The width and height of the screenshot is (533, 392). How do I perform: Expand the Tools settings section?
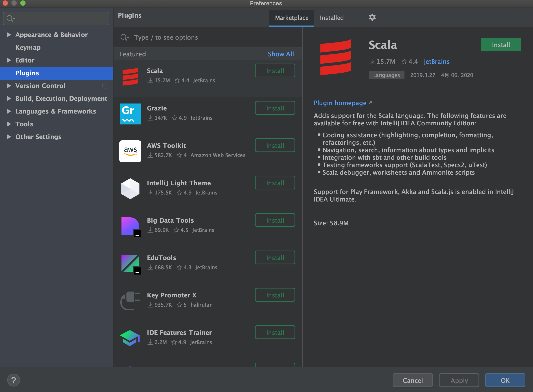click(x=9, y=124)
